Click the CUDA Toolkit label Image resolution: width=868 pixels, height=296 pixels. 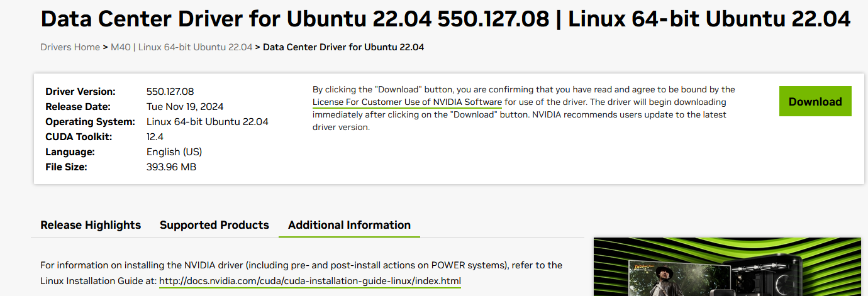point(79,137)
